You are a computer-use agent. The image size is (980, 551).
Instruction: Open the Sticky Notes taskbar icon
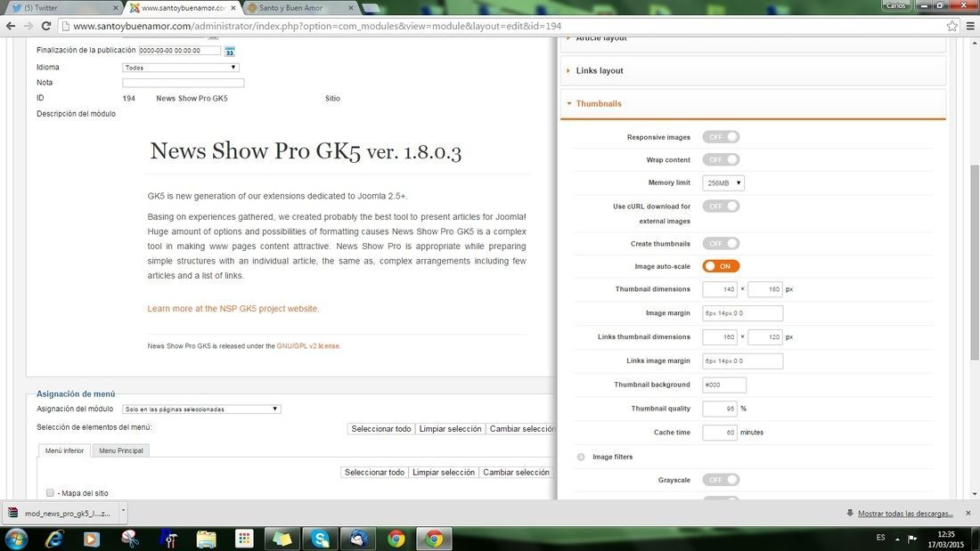coord(282,539)
